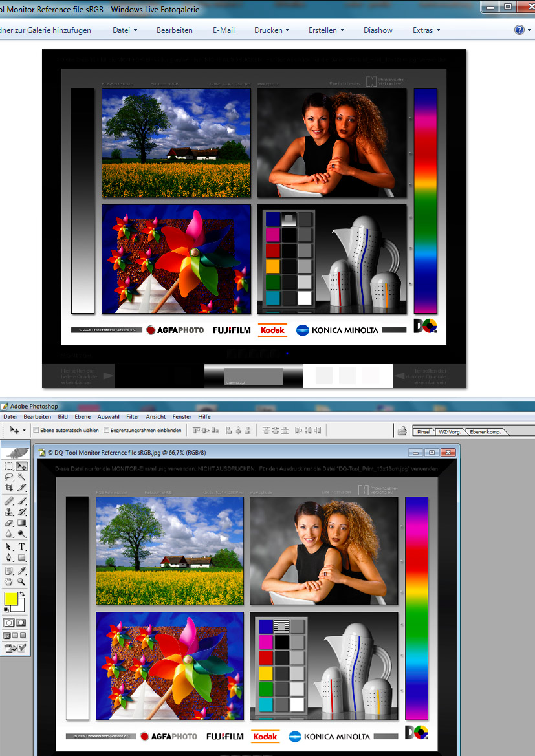Start the Diashow in Fotogalerie

click(x=378, y=30)
